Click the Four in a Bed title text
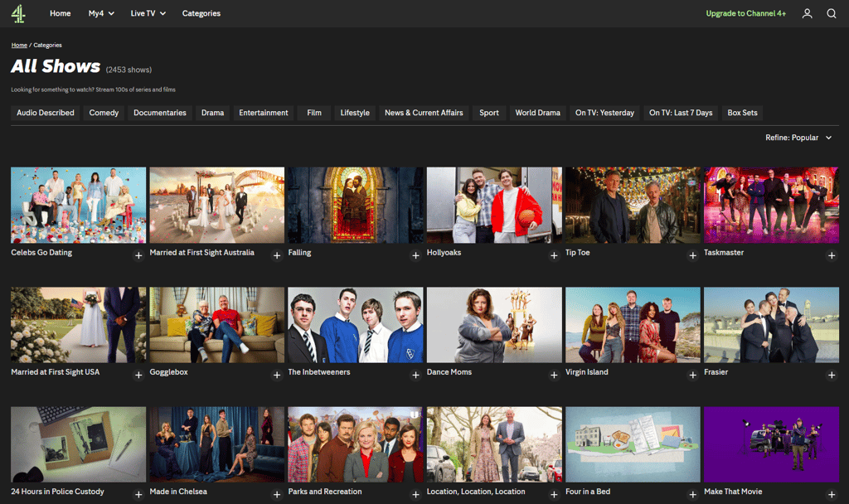Image resolution: width=849 pixels, height=504 pixels. [588, 492]
